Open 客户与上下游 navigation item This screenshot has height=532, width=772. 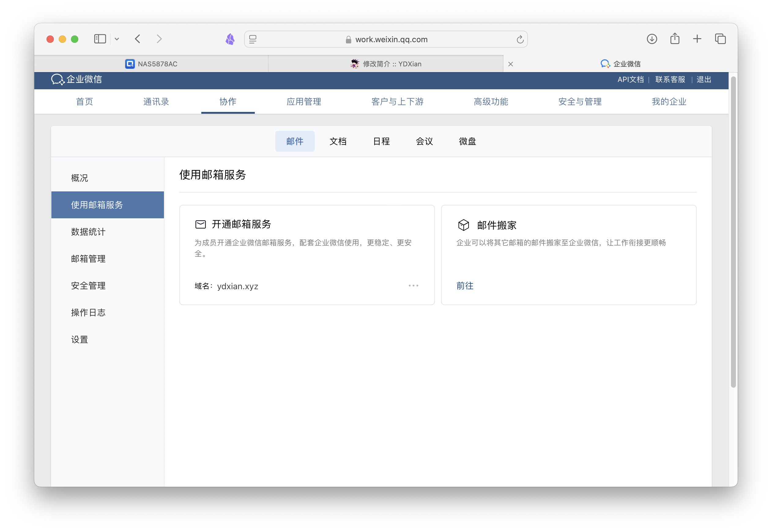tap(397, 102)
